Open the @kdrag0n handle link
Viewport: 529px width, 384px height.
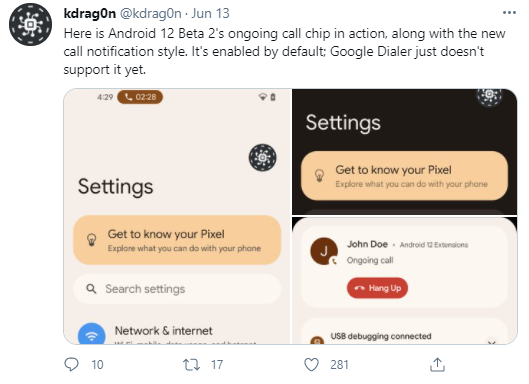click(x=151, y=13)
